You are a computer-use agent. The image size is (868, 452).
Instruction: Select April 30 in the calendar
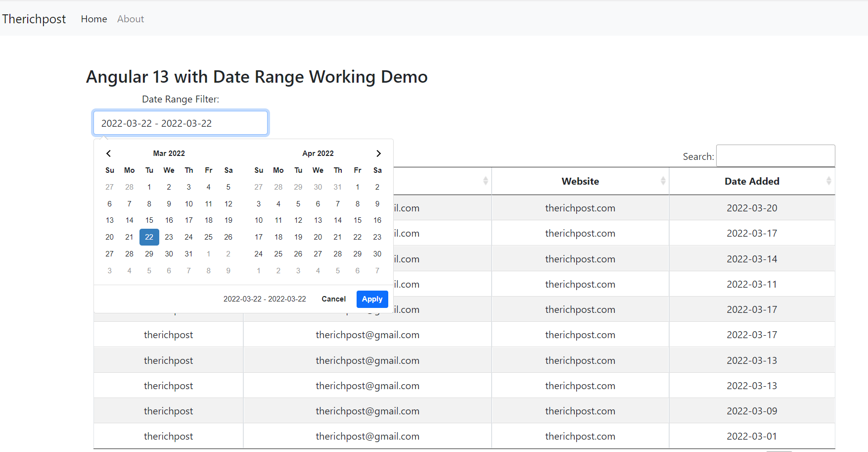377,253
